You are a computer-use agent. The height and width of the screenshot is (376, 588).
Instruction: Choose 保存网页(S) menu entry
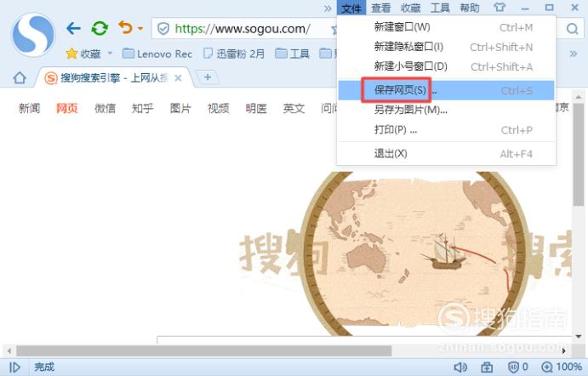(x=446, y=90)
